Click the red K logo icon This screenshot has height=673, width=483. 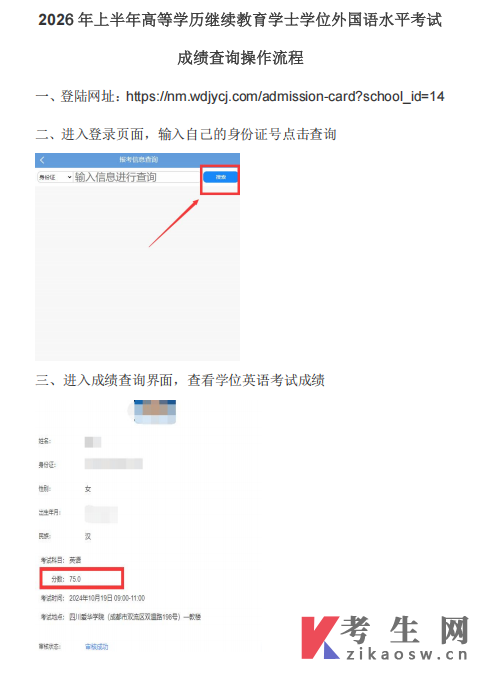click(x=320, y=638)
